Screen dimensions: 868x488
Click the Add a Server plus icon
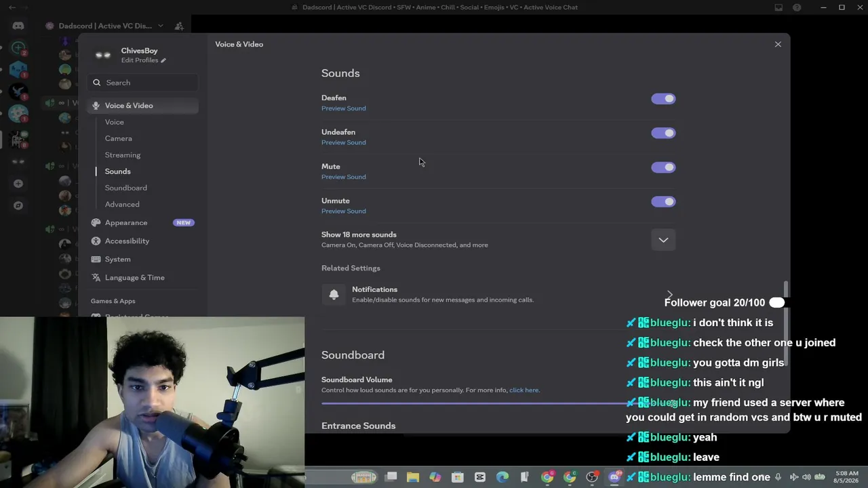pos(18,184)
